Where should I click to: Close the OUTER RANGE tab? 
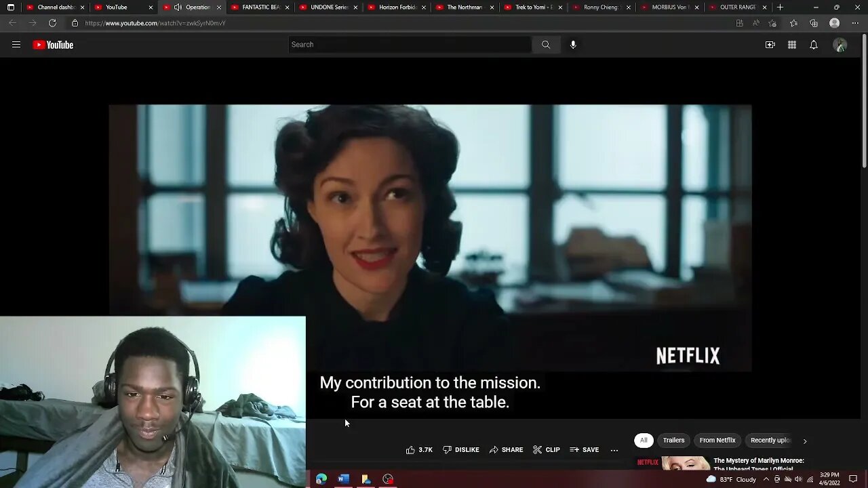[x=765, y=7]
